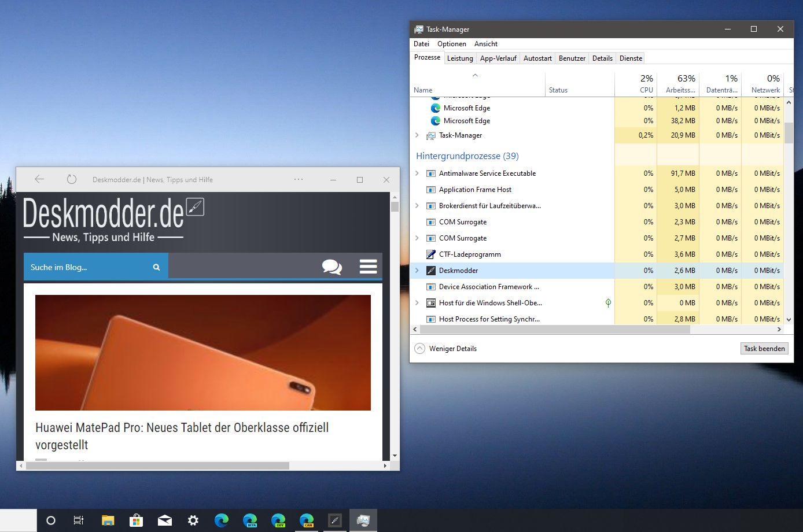Screen dimensions: 803x532
Task: Click Edge icon of the 1,2 MB process
Action: pos(436,108)
